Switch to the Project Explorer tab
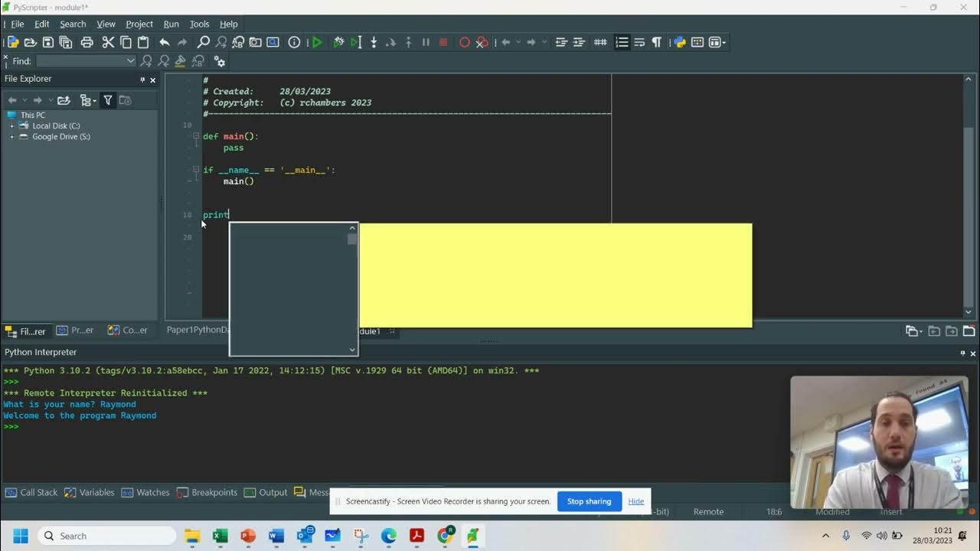The height and width of the screenshot is (551, 980). 75,331
